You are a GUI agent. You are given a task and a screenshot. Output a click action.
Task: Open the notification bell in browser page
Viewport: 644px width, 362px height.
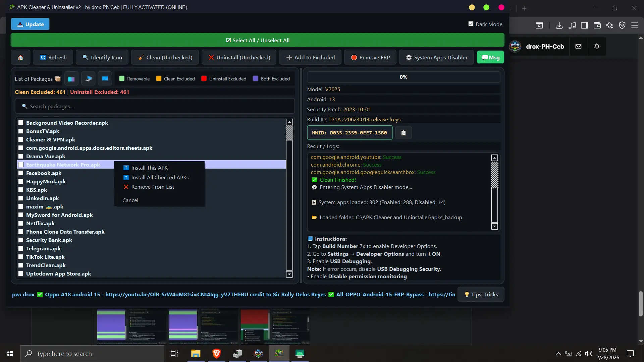click(x=597, y=46)
